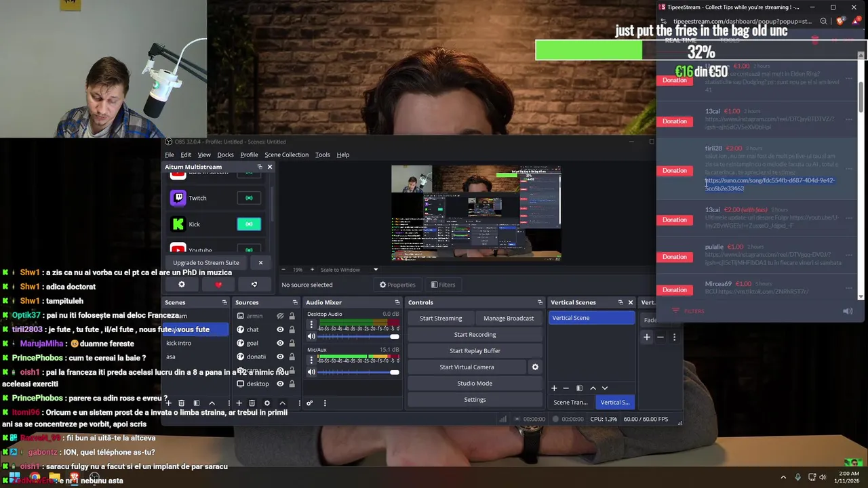Open Desktop Audio three-dot options
The image size is (868, 488).
(312, 325)
